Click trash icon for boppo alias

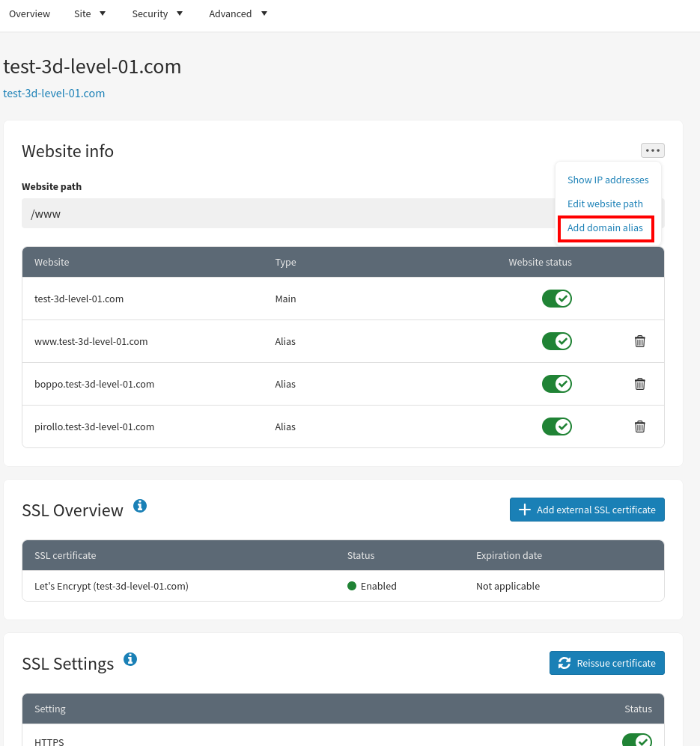[x=639, y=384]
